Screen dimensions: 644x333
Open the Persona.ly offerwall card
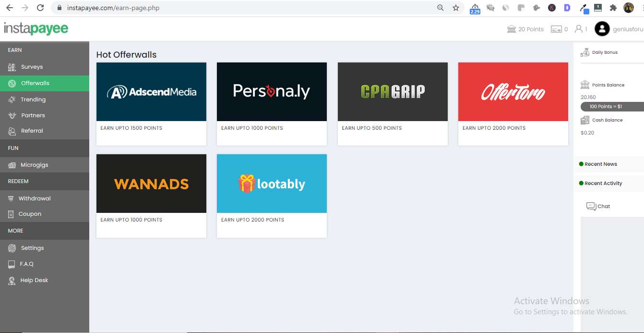tap(272, 104)
